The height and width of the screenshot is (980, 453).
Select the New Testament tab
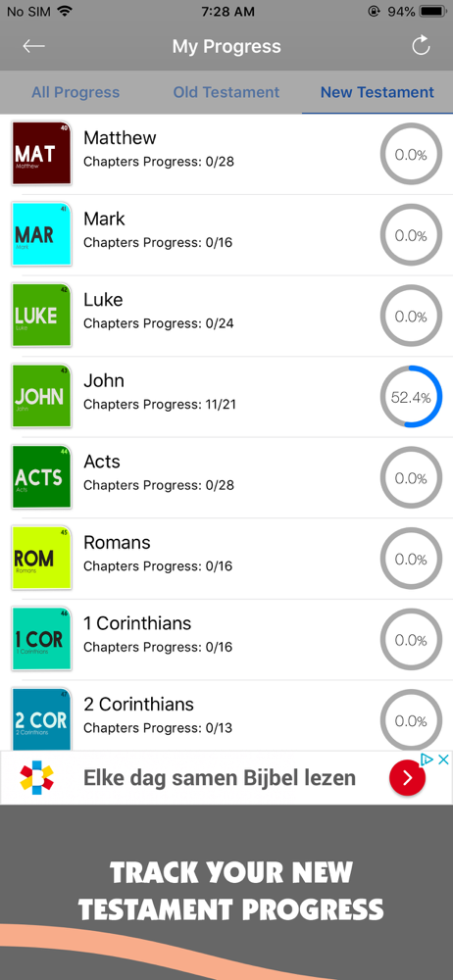(x=377, y=92)
